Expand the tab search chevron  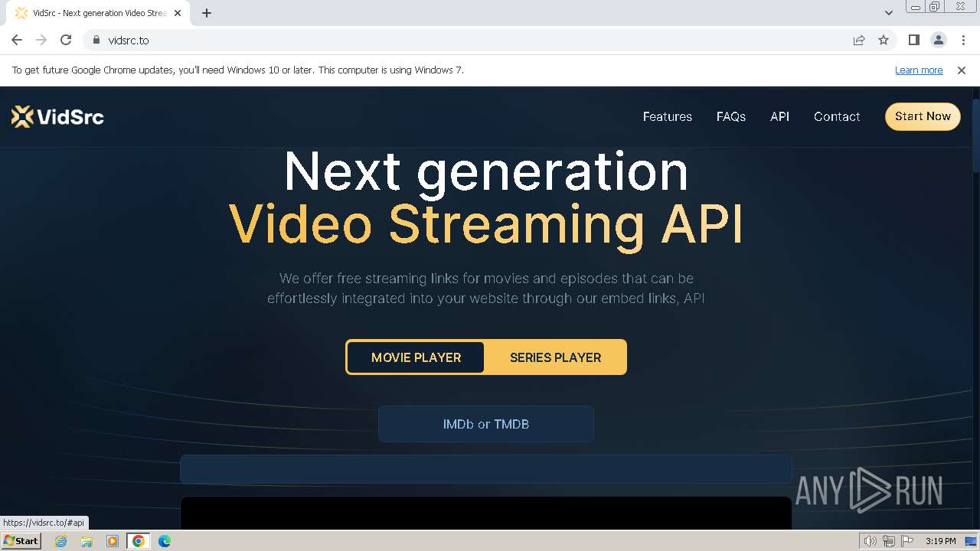(x=888, y=13)
